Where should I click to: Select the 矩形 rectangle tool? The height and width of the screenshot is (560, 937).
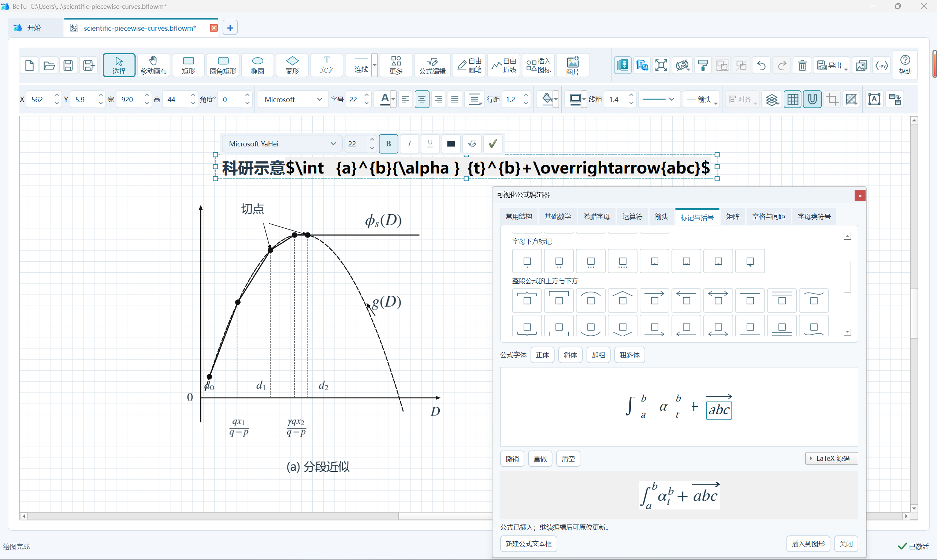click(x=188, y=65)
